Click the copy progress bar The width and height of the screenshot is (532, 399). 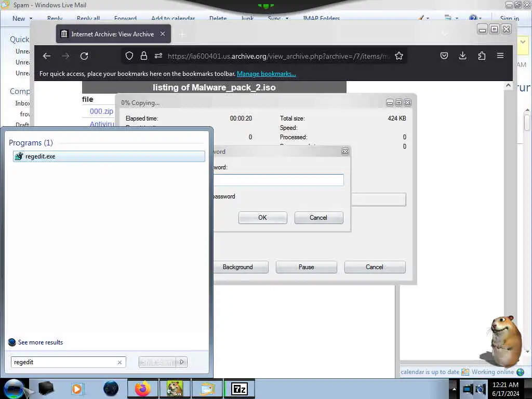point(379,199)
